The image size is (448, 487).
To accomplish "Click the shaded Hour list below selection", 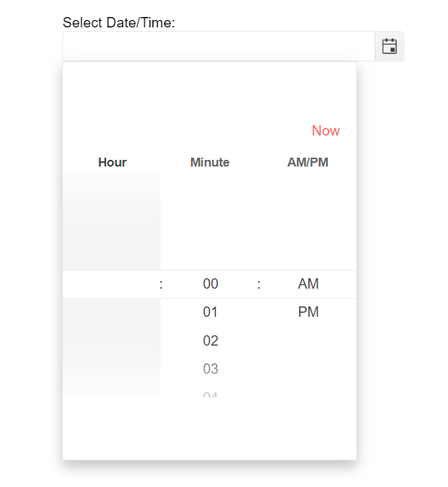I will [112, 348].
